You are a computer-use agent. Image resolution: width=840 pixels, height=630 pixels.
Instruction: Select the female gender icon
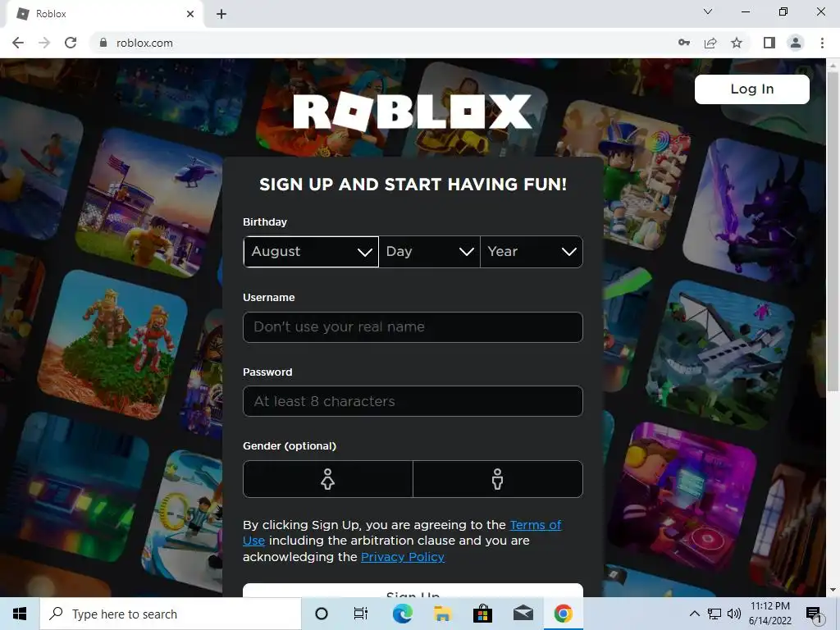(x=327, y=479)
